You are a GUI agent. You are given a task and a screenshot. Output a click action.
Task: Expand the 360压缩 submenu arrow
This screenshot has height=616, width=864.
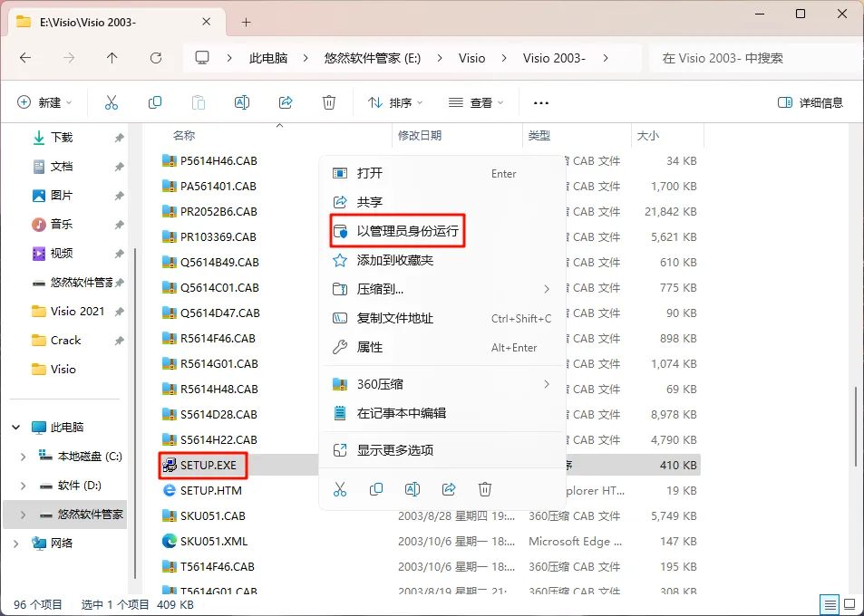pyautogui.click(x=547, y=384)
